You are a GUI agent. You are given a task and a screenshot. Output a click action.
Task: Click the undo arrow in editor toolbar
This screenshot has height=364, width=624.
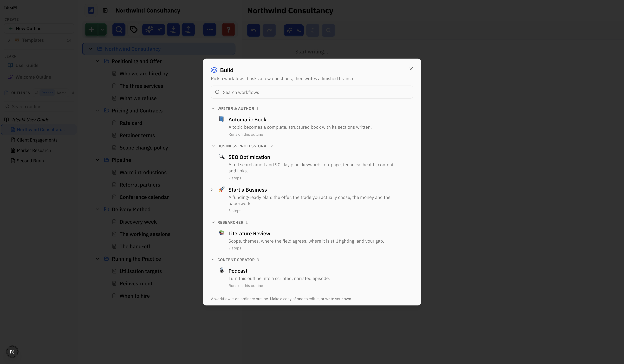[x=253, y=30]
